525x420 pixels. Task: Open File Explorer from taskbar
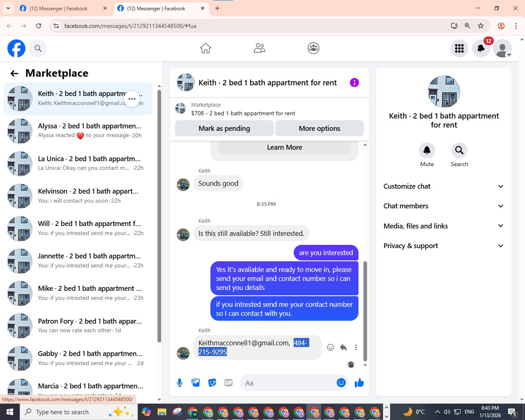coord(162,412)
